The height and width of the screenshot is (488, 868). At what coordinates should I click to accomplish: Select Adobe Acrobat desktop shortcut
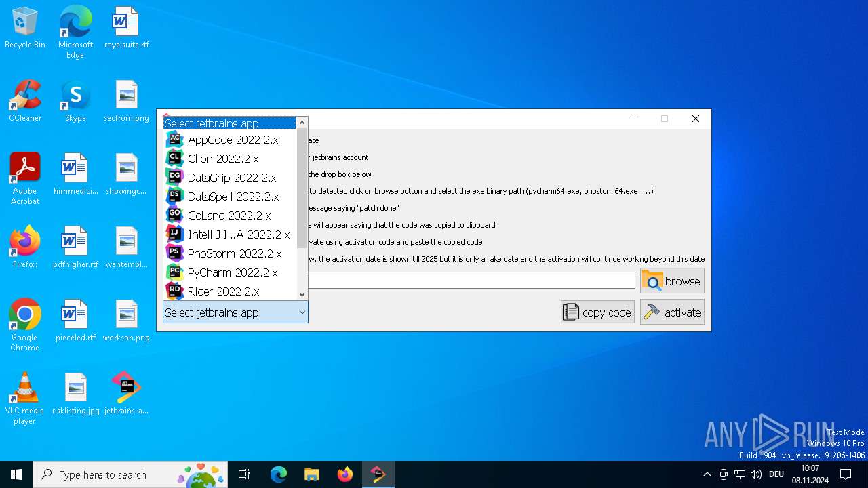point(25,179)
